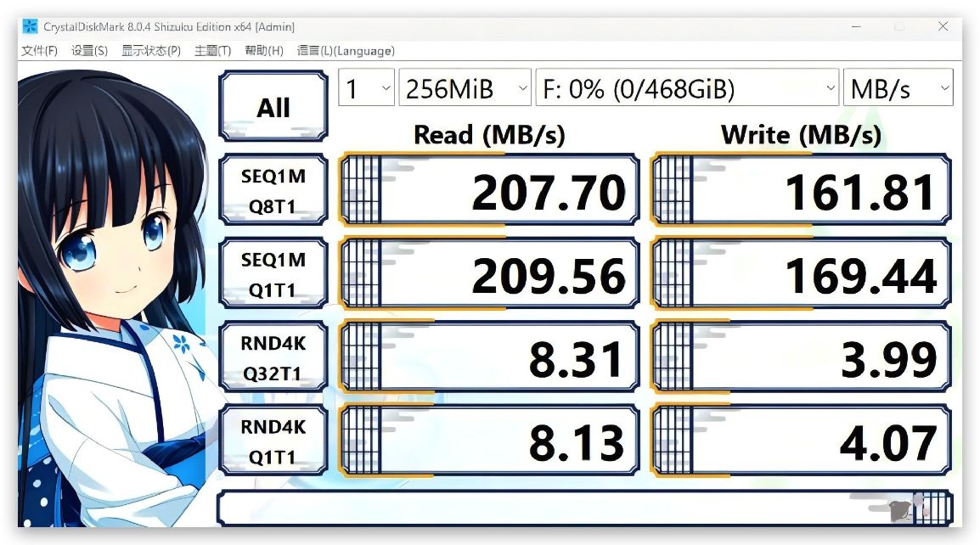Click the Write (MB/s) column header
The image size is (980, 545).
802,134
